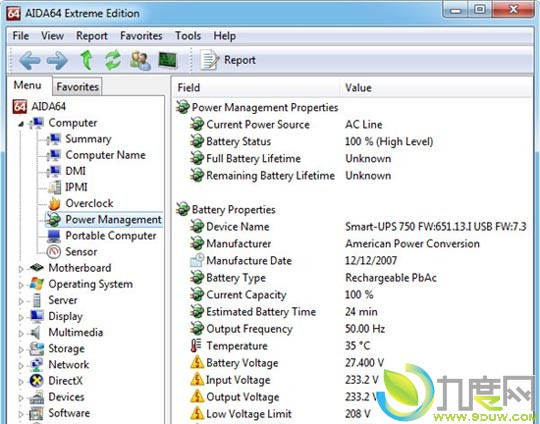Open the Tools menu

(188, 36)
